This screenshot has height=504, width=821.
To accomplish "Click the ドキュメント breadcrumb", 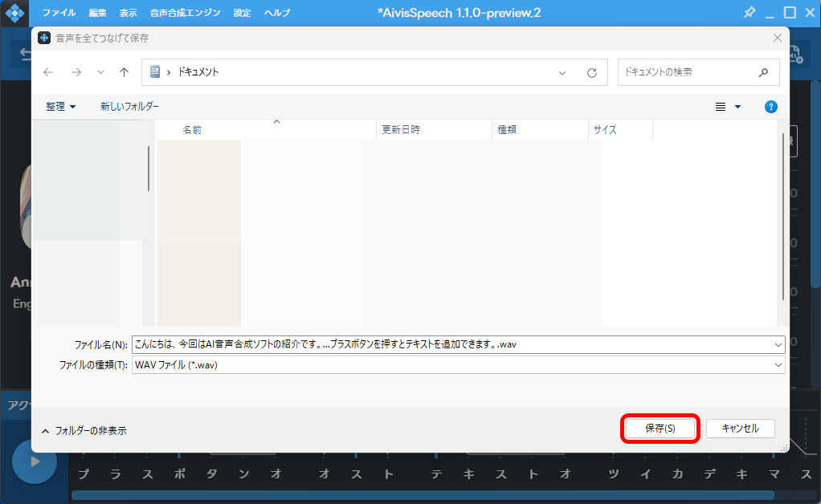I will 198,72.
